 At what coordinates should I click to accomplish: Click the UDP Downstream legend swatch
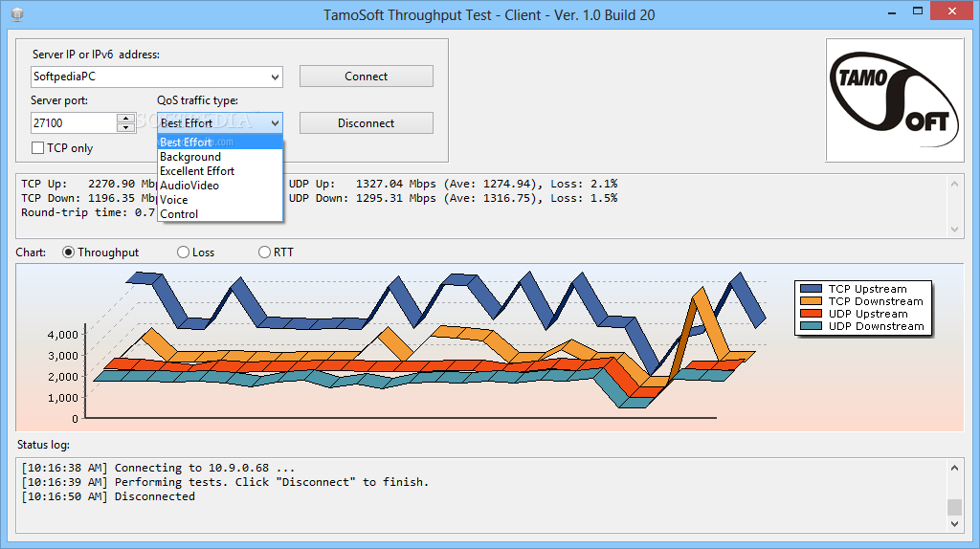(811, 326)
